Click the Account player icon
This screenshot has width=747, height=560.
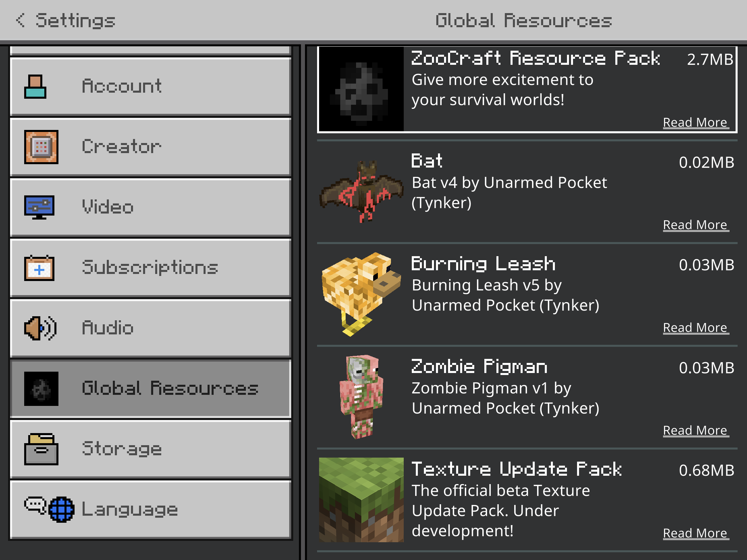click(x=35, y=86)
